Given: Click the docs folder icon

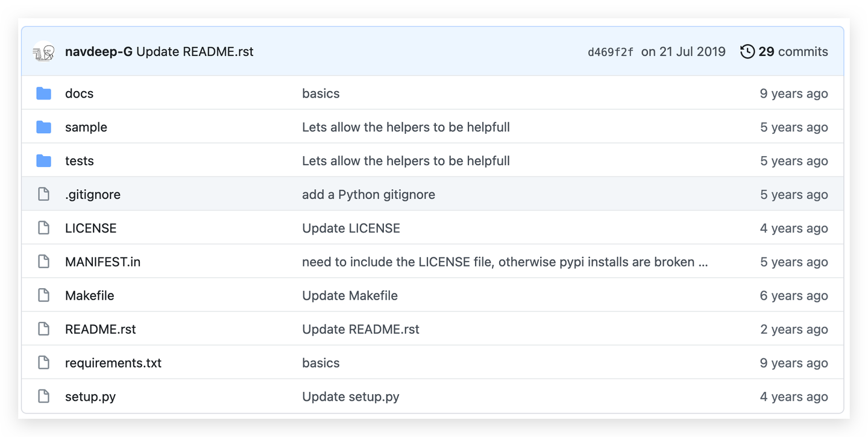Looking at the screenshot, I should click(43, 93).
